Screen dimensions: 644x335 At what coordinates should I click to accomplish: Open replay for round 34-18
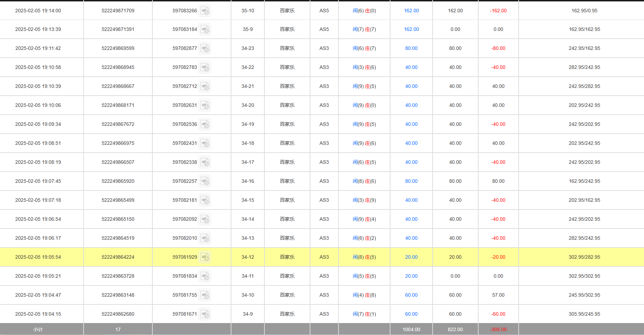(205, 143)
